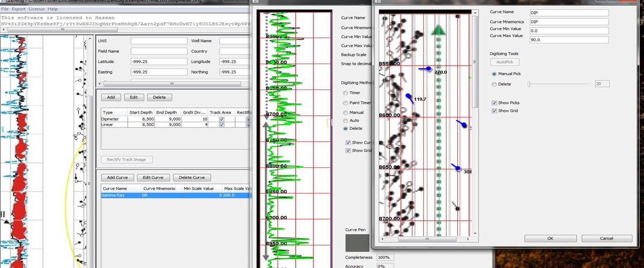The image size is (644, 268).
Task: Toggle the Show Grid checkbox in DIP dialog
Action: click(494, 110)
